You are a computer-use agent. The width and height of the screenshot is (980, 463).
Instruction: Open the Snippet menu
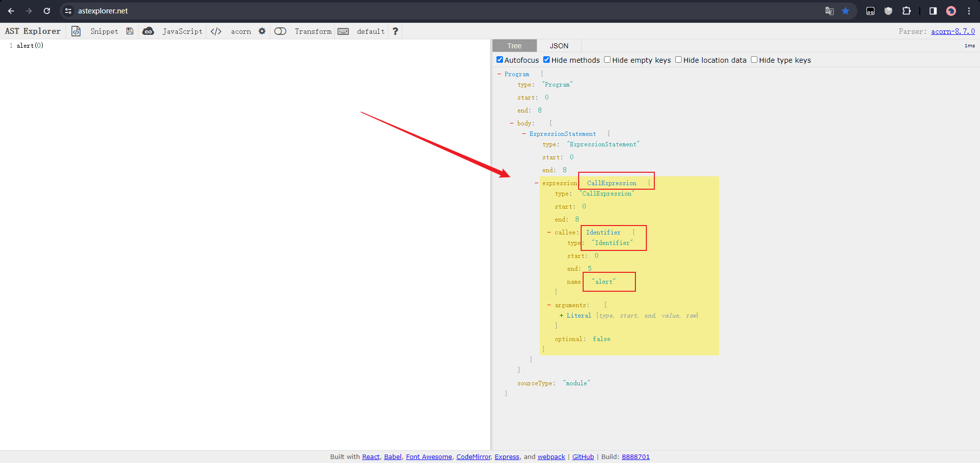[x=104, y=31]
